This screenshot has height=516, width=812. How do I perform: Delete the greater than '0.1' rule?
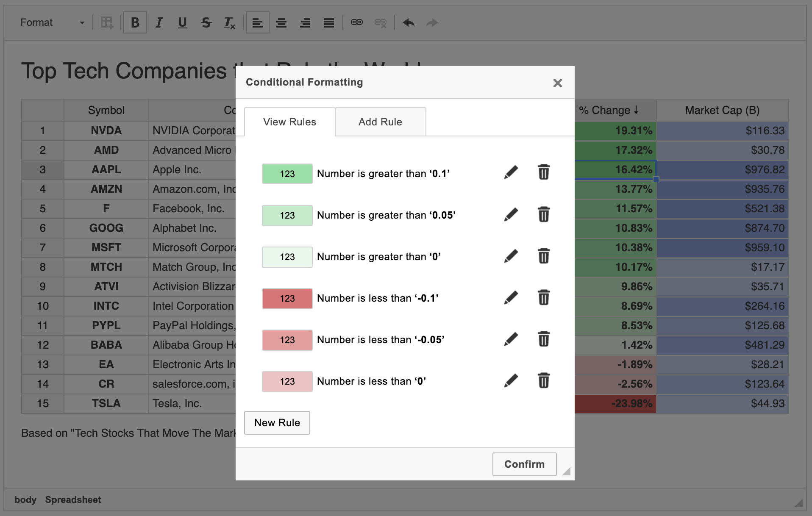[x=544, y=173]
